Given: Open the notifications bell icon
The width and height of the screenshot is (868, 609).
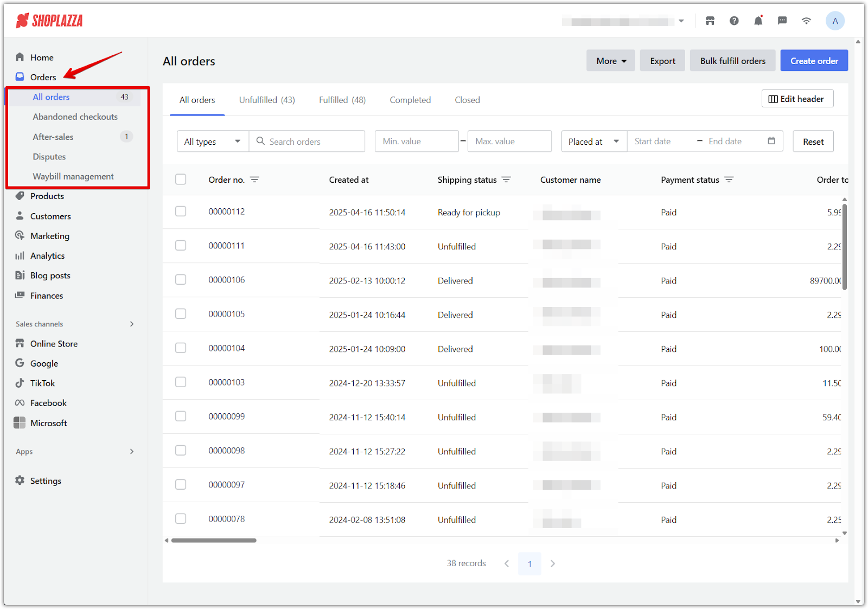Looking at the screenshot, I should (758, 21).
